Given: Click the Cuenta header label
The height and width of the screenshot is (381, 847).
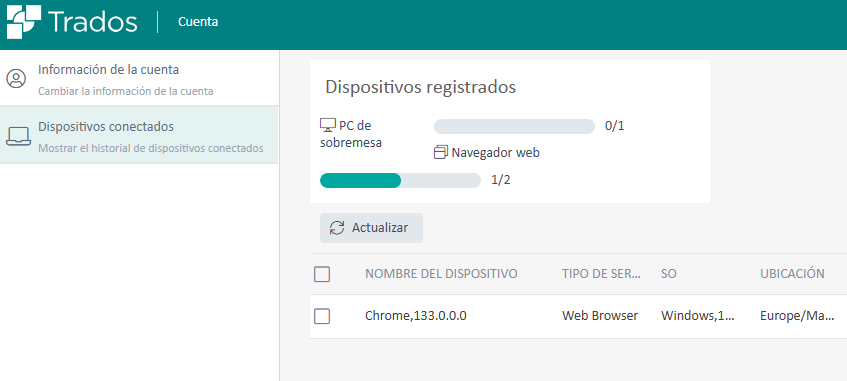Looking at the screenshot, I should tap(198, 22).
